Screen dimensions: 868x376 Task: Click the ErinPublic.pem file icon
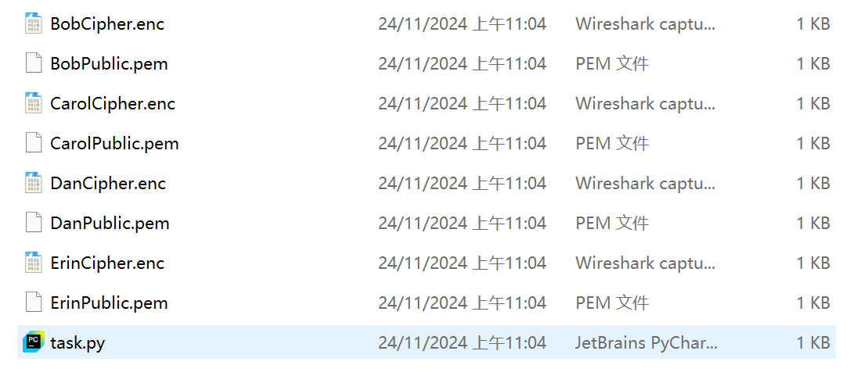coord(33,303)
